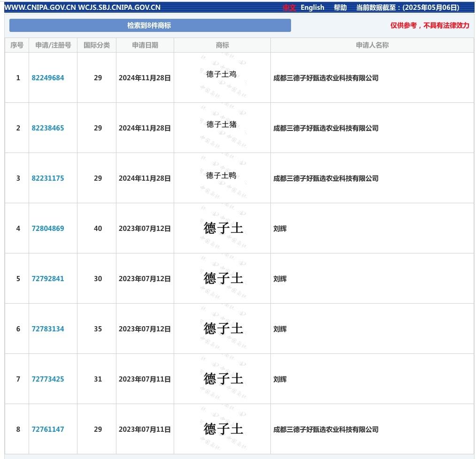Open the 帮助 help page
This screenshot has height=459, width=476.
340,8
